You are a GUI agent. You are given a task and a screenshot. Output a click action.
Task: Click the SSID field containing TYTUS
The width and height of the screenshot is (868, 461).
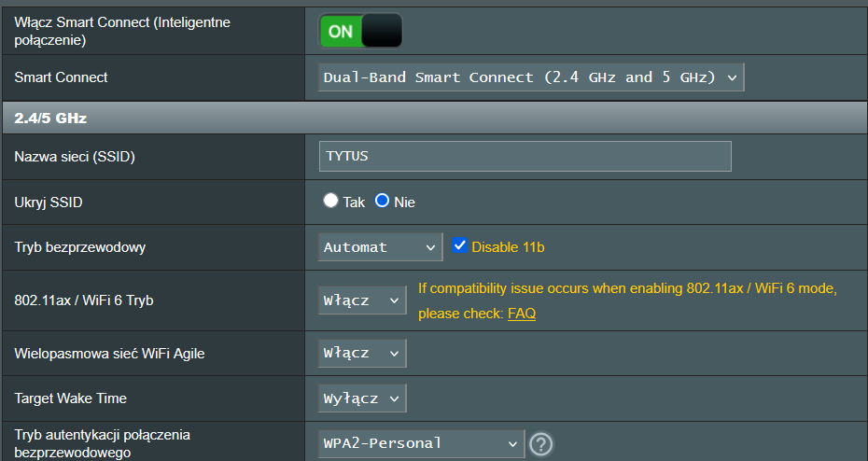tap(525, 157)
